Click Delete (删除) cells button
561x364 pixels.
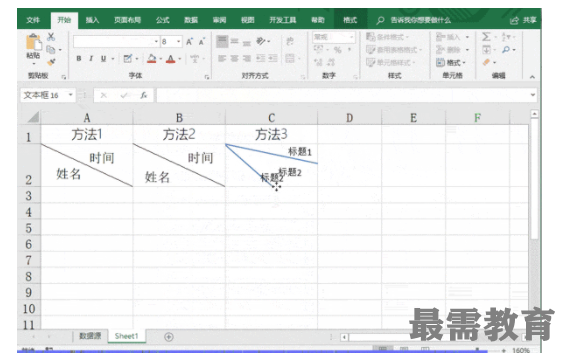pos(452,49)
